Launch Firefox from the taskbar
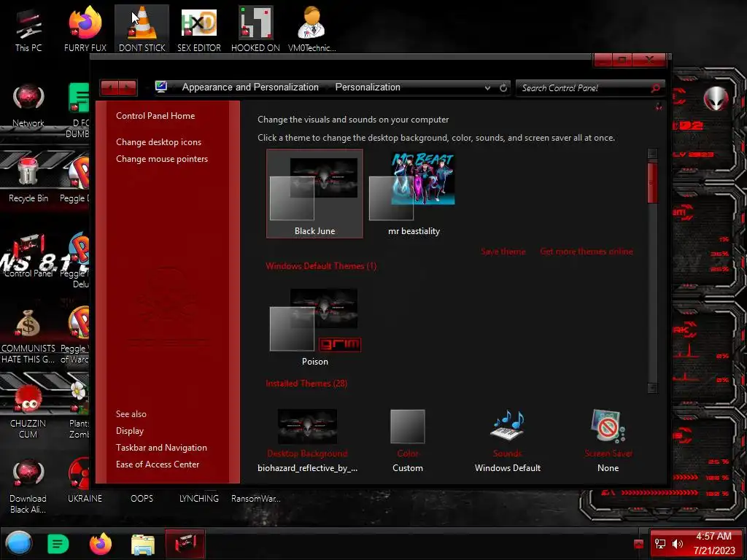 click(x=101, y=543)
